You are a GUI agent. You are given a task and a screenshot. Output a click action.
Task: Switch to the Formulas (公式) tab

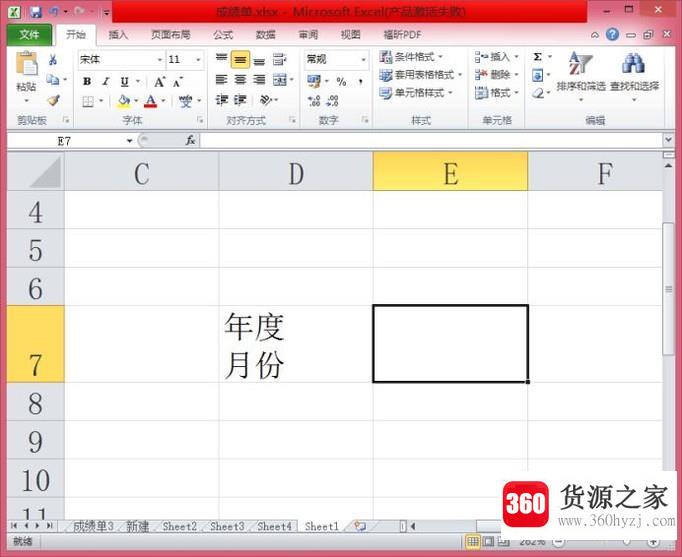[x=223, y=35]
